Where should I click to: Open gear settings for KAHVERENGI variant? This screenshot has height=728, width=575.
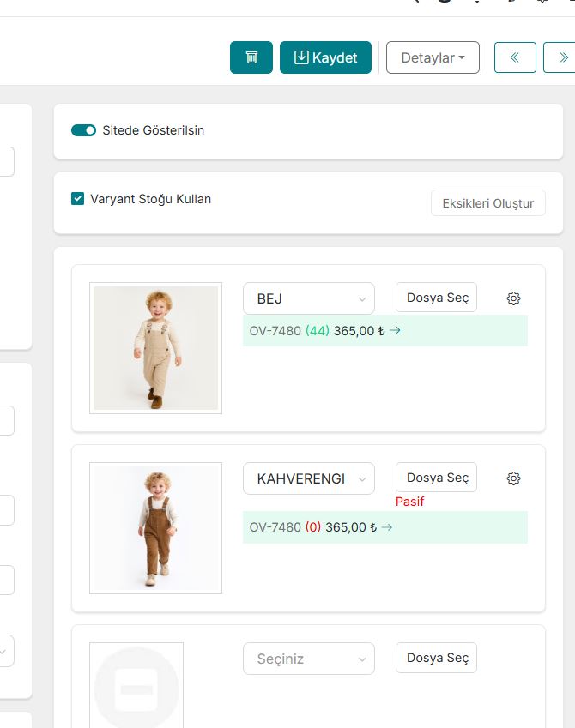(x=513, y=478)
